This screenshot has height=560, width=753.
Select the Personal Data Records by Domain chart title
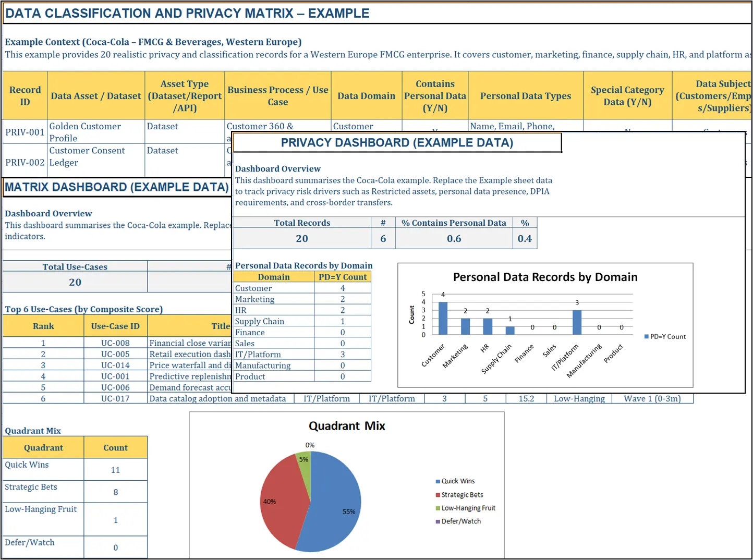point(544,277)
